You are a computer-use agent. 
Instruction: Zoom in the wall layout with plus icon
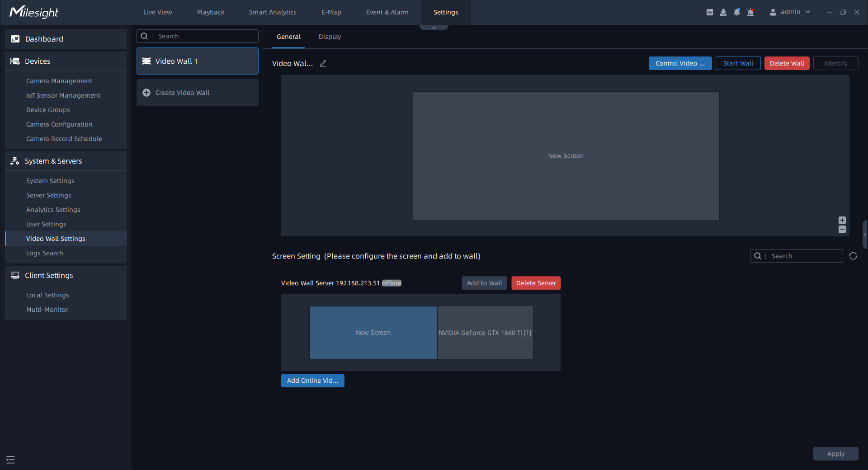(x=842, y=220)
